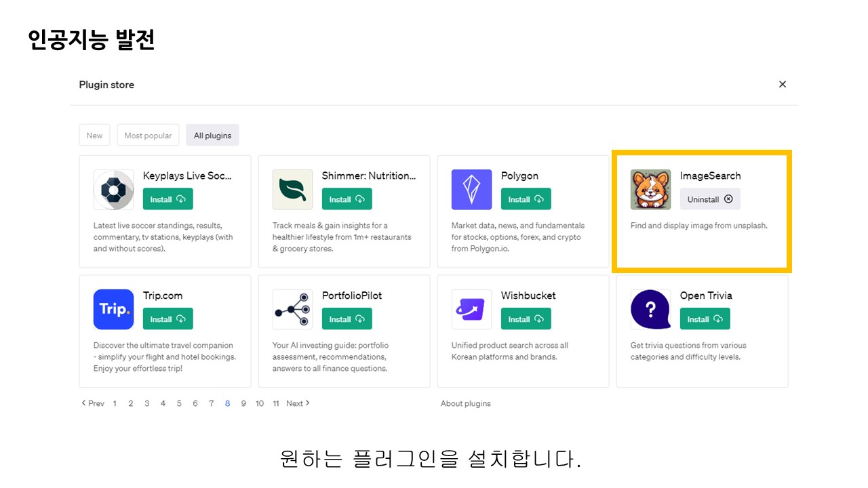
Task: Click the Wishbucket plugin title
Action: pyautogui.click(x=528, y=296)
